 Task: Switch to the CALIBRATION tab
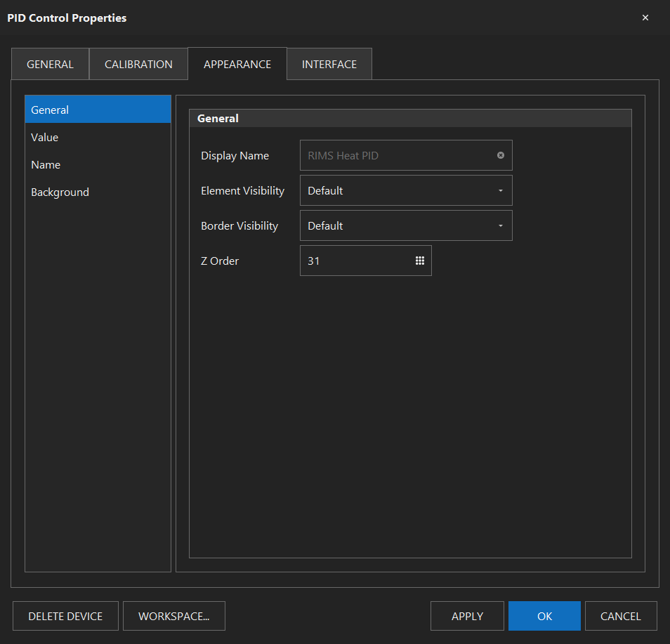[138, 64]
